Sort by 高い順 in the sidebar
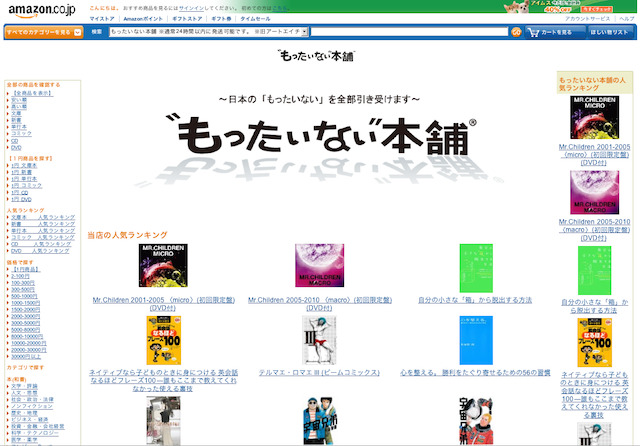The image size is (640, 446). 19,107
